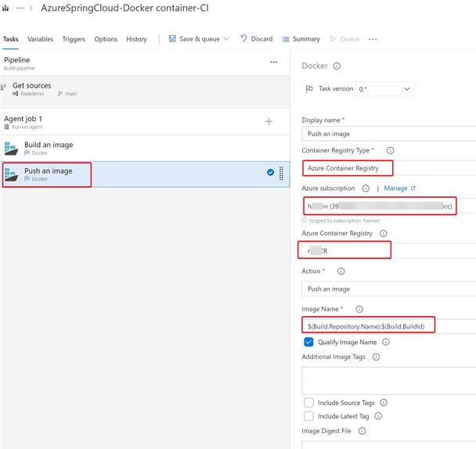Show info for Image Name
Viewport: 476px width, 449px height.
click(359, 309)
